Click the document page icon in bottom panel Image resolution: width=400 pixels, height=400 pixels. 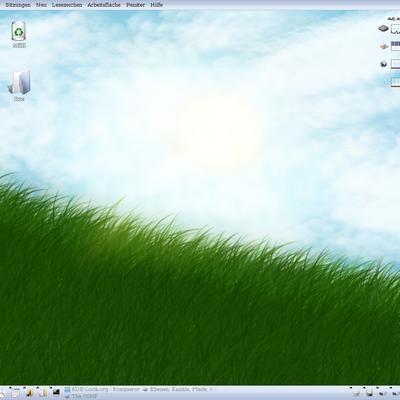click(x=43, y=393)
